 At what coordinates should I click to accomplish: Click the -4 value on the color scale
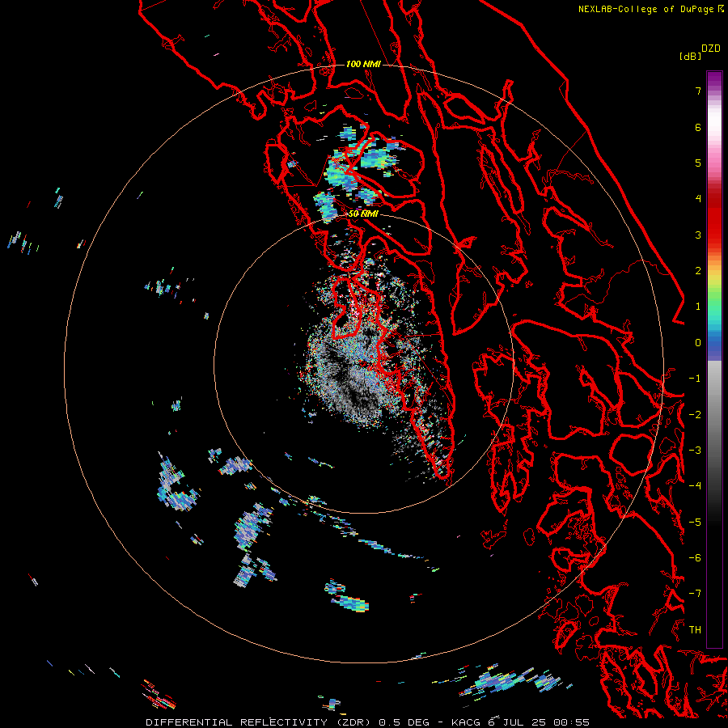pos(695,486)
